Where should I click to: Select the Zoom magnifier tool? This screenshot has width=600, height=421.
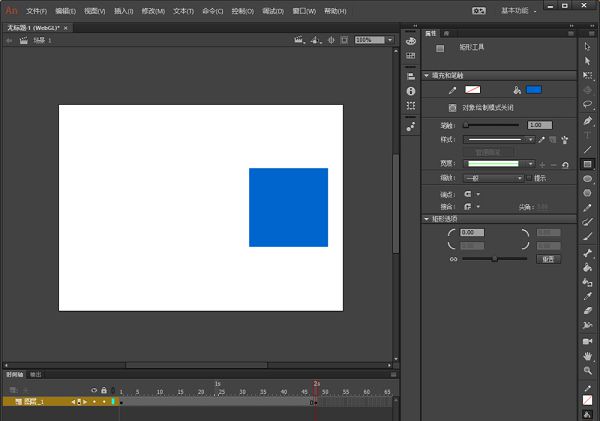[x=588, y=370]
